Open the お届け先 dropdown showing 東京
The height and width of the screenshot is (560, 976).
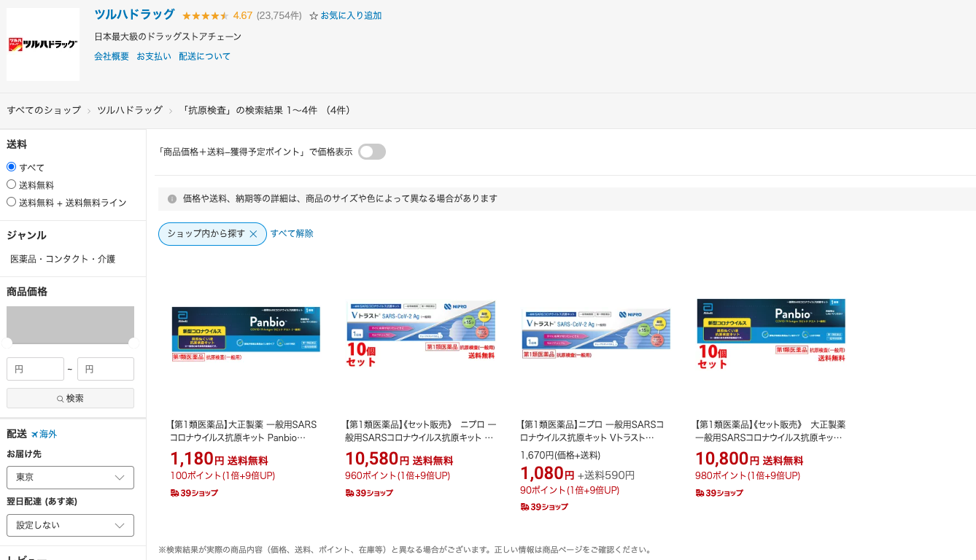pyautogui.click(x=70, y=478)
